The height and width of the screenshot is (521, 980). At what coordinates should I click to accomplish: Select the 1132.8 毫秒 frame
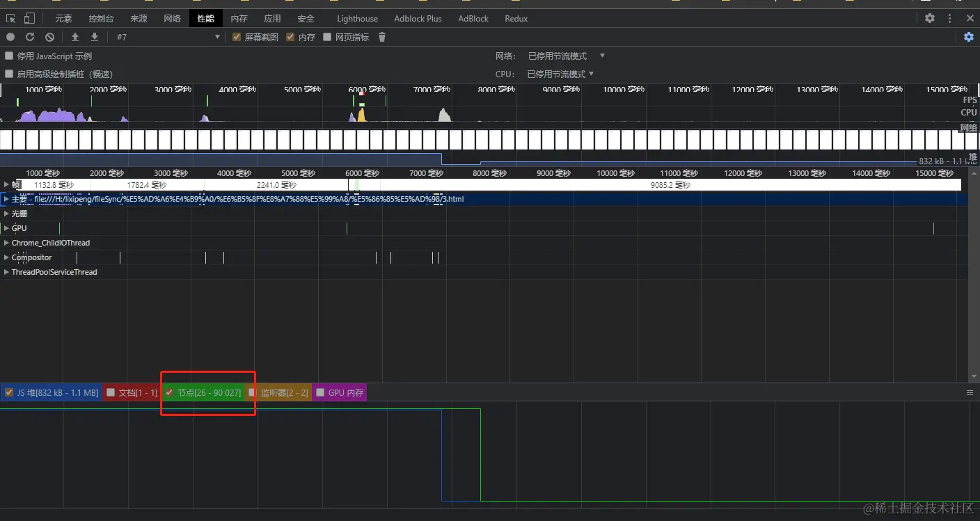pos(54,185)
